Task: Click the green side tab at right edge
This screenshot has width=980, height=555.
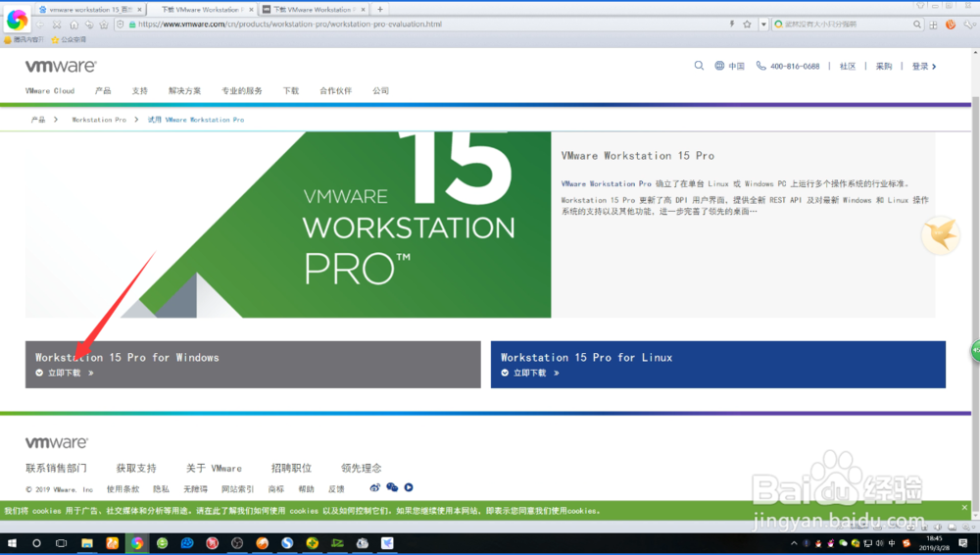Action: [x=975, y=350]
